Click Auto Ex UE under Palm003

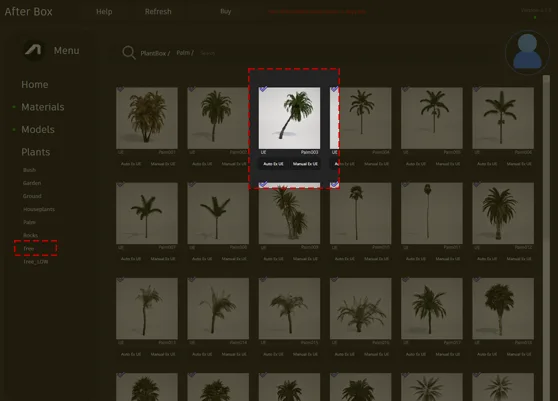[x=273, y=164]
